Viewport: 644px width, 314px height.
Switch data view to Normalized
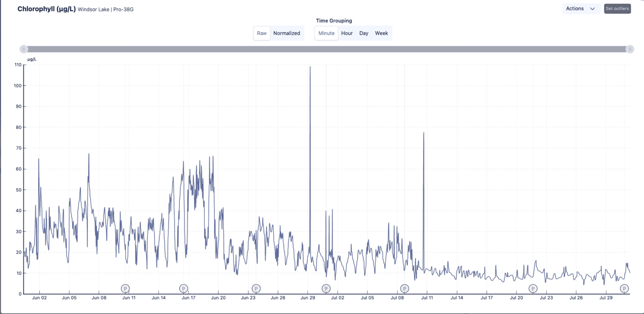pos(287,33)
